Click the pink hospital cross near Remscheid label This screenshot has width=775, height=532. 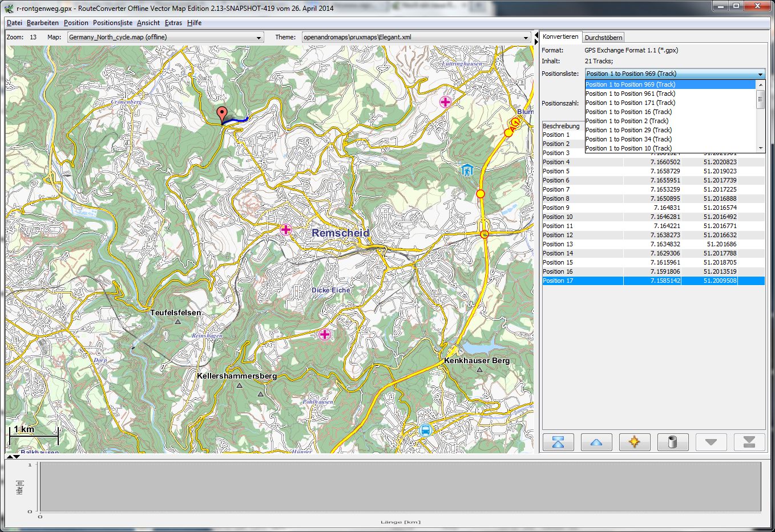click(x=286, y=229)
